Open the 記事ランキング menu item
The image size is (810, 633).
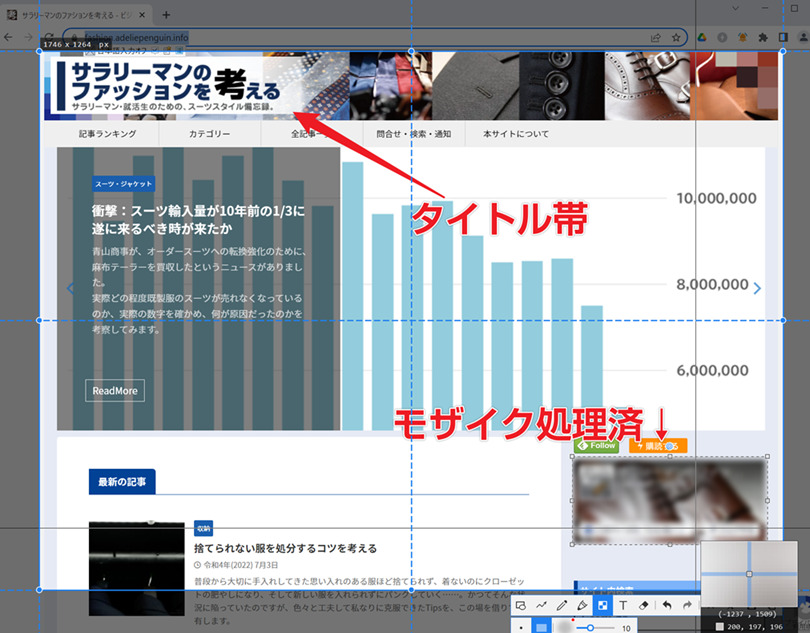[x=108, y=133]
